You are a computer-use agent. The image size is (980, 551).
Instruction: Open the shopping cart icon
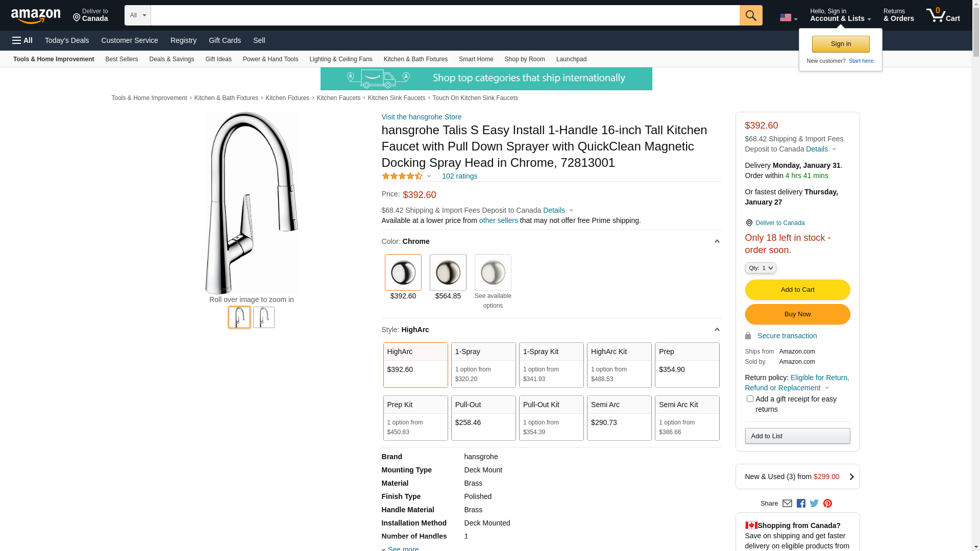coord(943,15)
